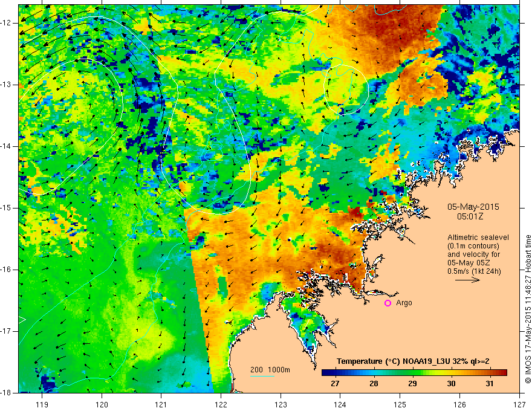
Task: Click the 200 1000m depth label
Action: 270,370
